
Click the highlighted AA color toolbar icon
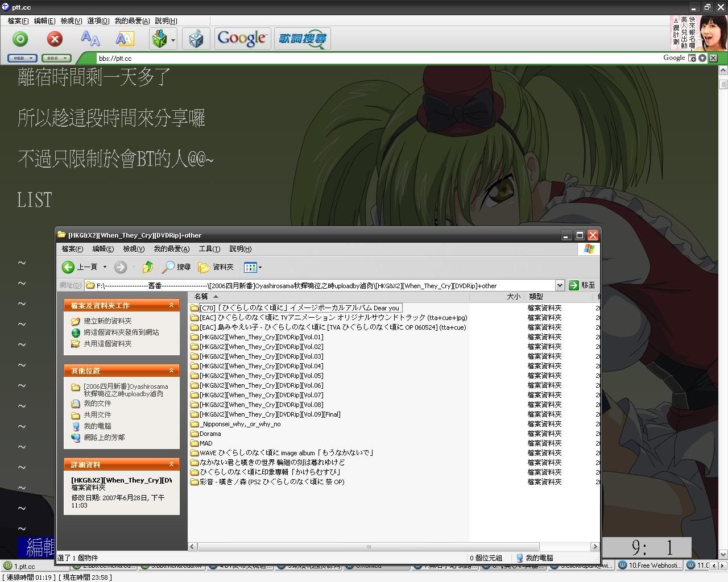(x=125, y=39)
